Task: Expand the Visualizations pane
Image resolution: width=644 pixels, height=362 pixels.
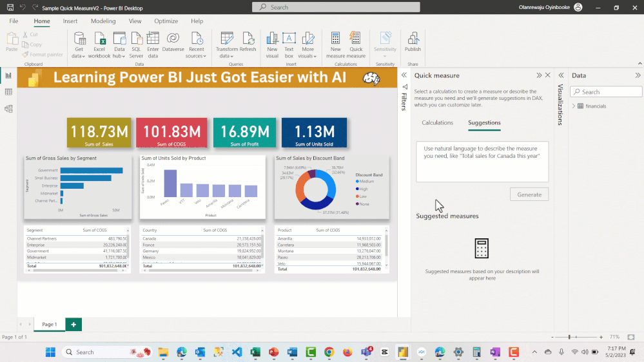Action: click(x=561, y=75)
